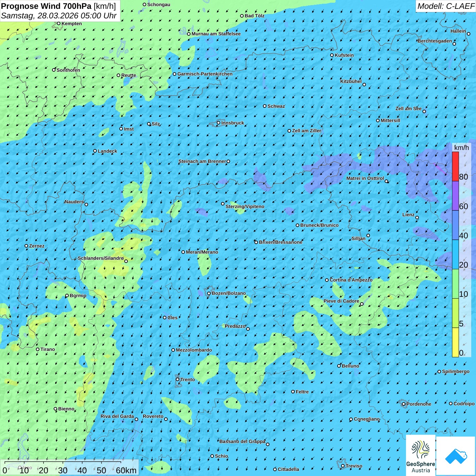Click the 'Bienno' label

[x=66, y=409]
